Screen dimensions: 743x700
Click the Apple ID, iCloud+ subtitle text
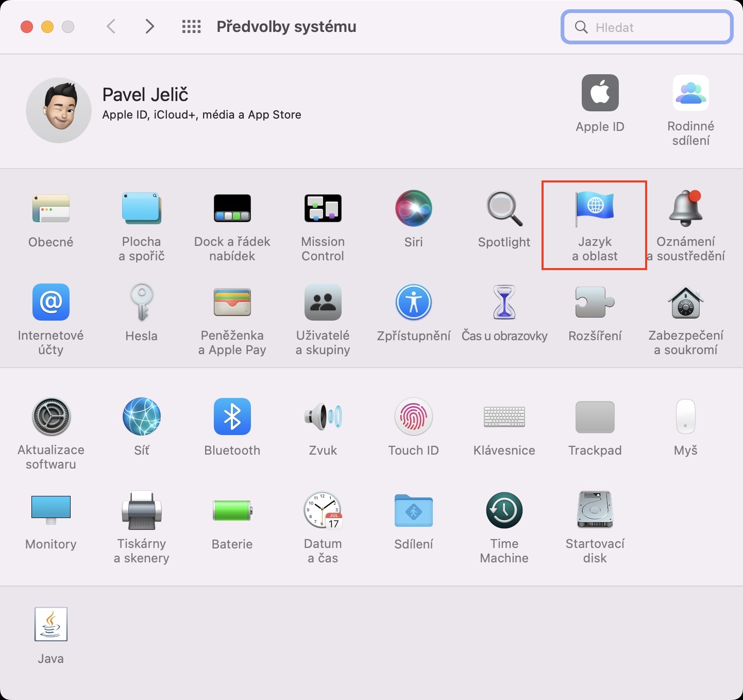coord(201,114)
